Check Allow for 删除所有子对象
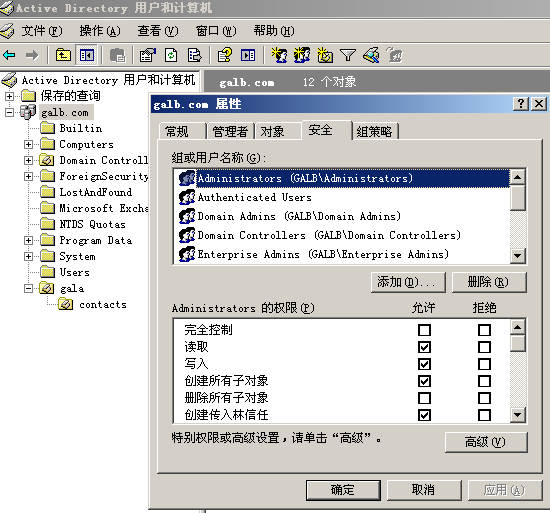Image resolution: width=550 pixels, height=513 pixels. click(x=424, y=398)
